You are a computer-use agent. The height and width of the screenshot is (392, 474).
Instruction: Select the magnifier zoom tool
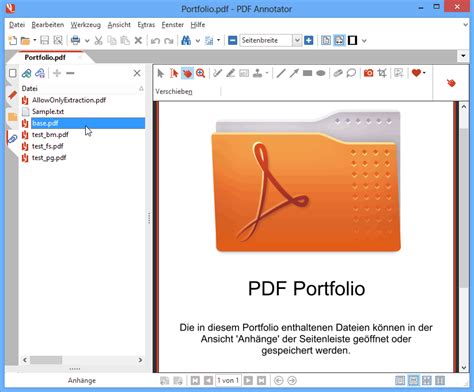[200, 73]
